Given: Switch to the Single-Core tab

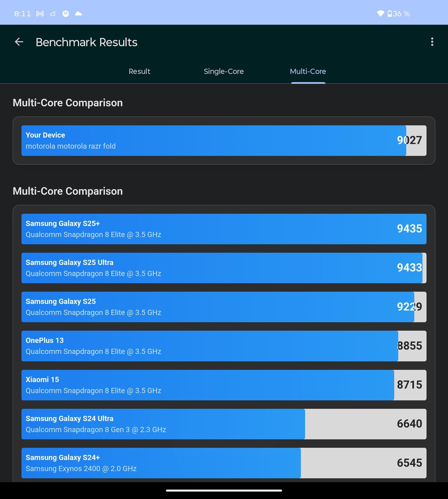Looking at the screenshot, I should coord(224,71).
